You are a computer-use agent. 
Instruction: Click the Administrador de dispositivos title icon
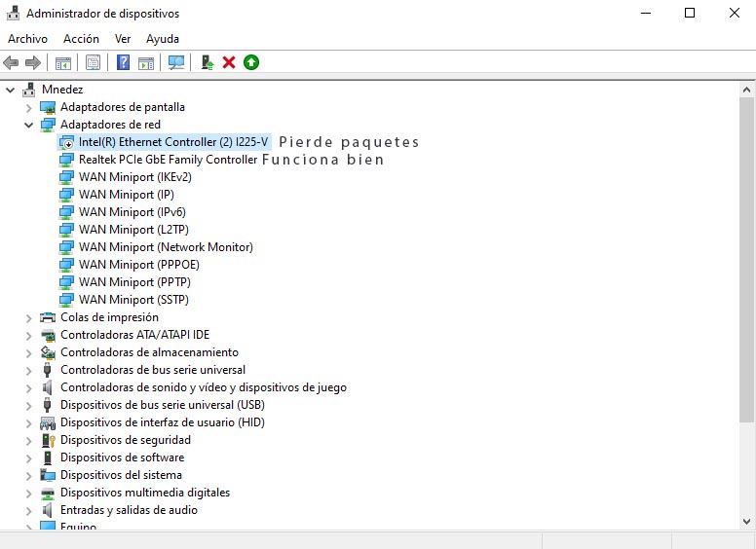pyautogui.click(x=13, y=13)
